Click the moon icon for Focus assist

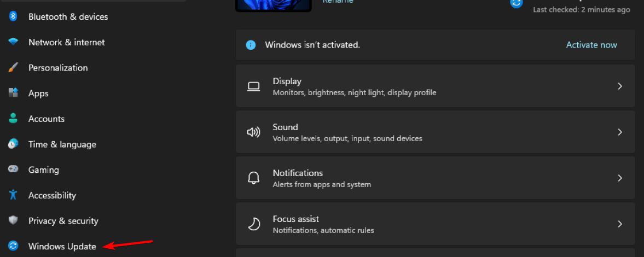pyautogui.click(x=253, y=224)
